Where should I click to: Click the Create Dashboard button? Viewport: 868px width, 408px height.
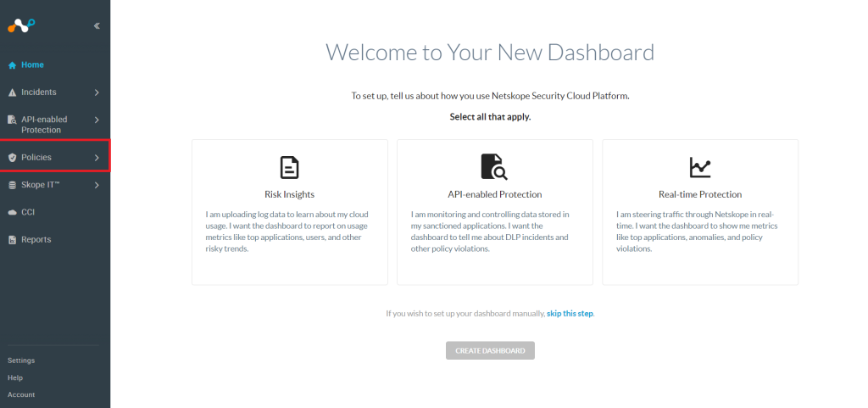(490, 350)
